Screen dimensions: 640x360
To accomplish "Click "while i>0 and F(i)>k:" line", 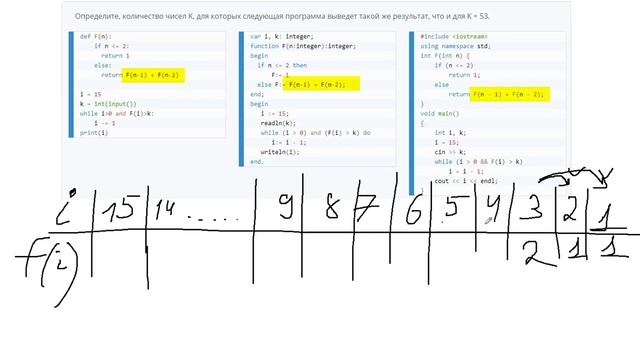I will pos(117,113).
